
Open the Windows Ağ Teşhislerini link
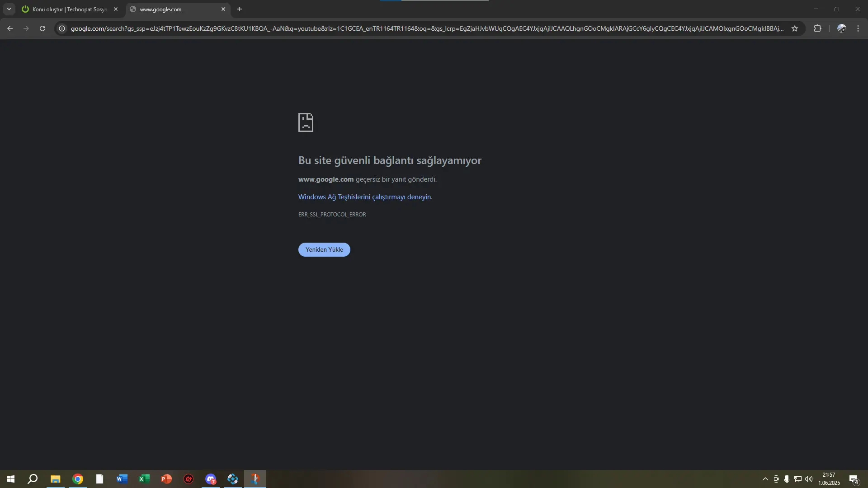(x=365, y=197)
